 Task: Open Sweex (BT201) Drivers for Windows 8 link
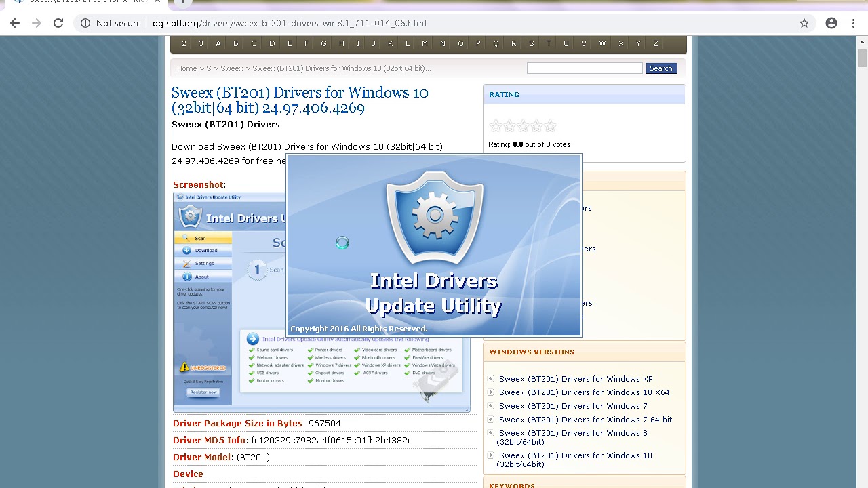click(x=572, y=437)
